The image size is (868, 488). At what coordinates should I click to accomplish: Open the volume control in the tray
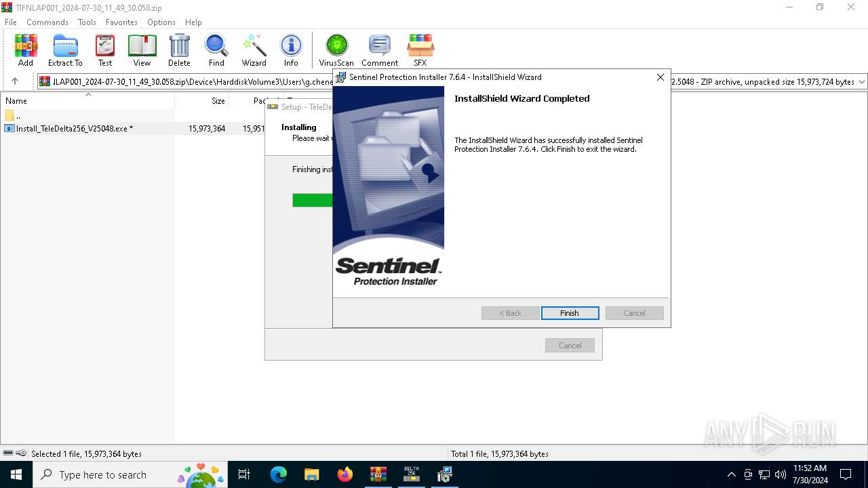coord(781,474)
